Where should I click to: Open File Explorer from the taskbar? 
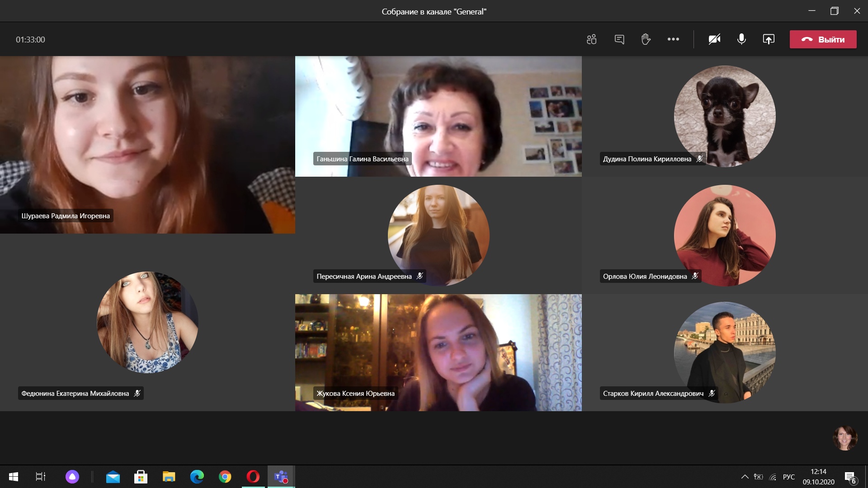(x=169, y=477)
